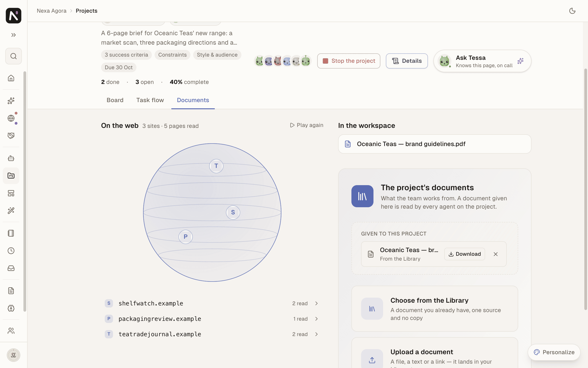Select the projects folder-chart icon in sidebar
The width and height of the screenshot is (588, 368).
point(11,176)
